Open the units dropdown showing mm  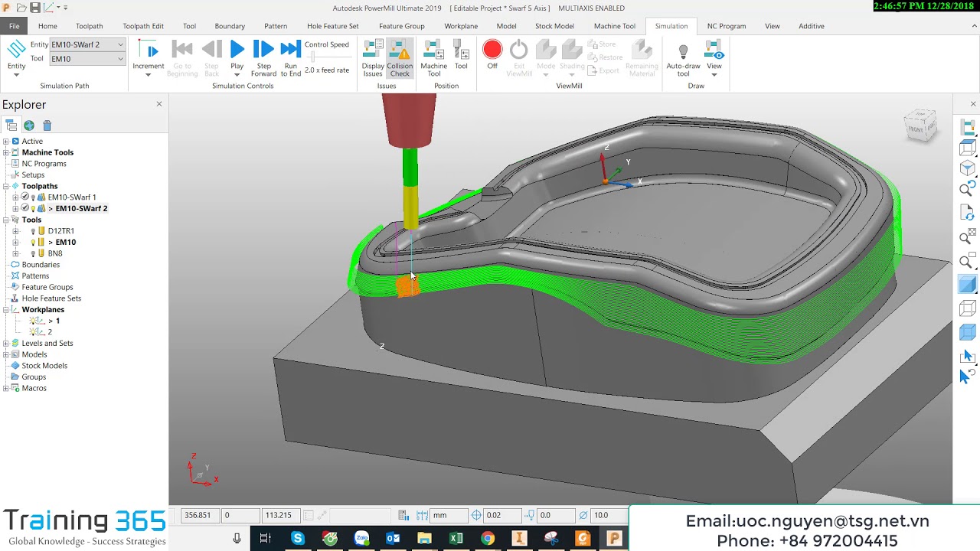pos(449,516)
